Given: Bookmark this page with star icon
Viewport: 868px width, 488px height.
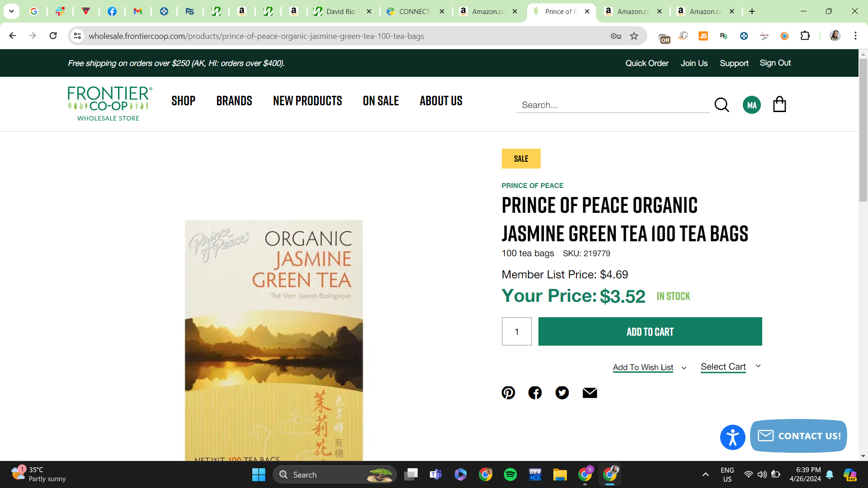Looking at the screenshot, I should coord(634,36).
